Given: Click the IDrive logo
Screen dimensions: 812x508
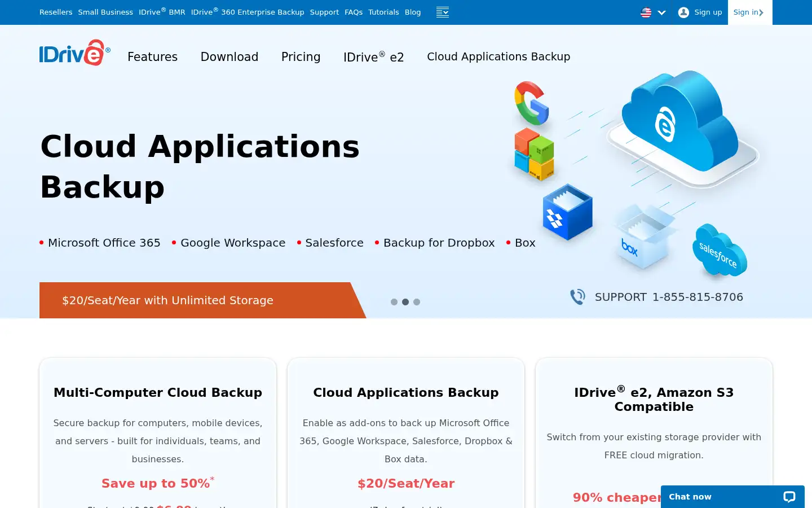Looking at the screenshot, I should pyautogui.click(x=74, y=53).
